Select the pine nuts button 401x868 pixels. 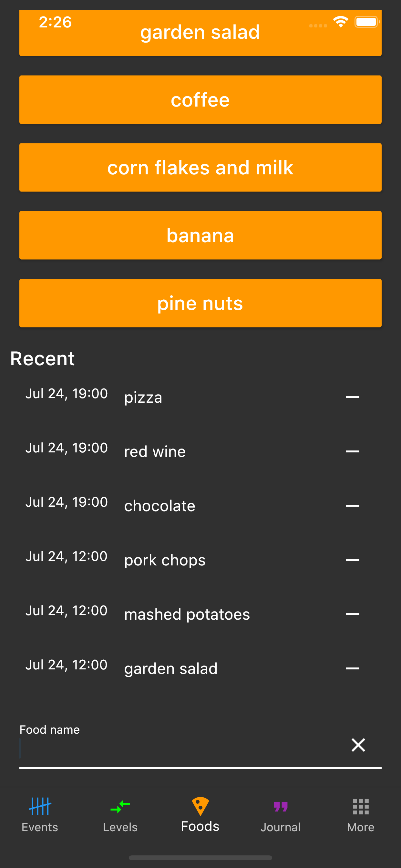200,303
